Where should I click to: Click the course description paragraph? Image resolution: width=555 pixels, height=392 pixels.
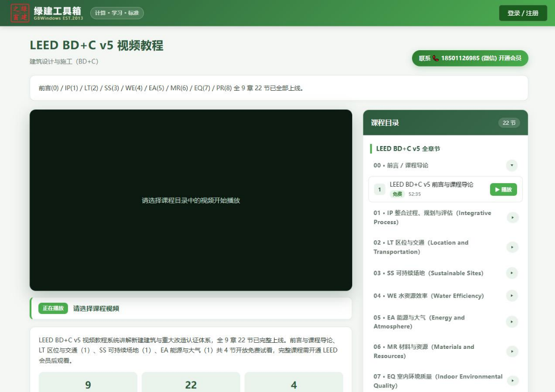click(x=188, y=350)
